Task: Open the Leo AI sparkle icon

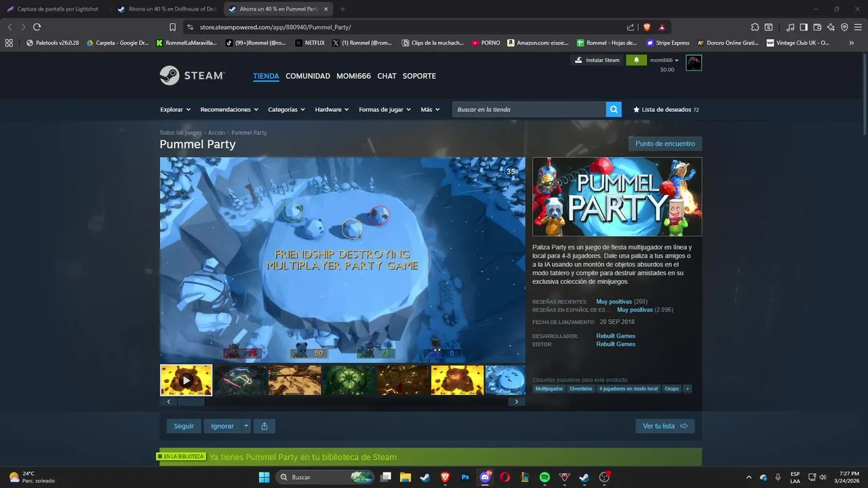Action: [831, 27]
